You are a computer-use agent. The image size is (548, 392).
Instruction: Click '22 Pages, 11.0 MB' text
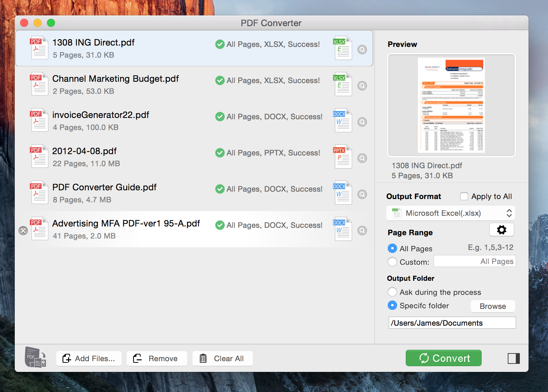click(x=86, y=164)
